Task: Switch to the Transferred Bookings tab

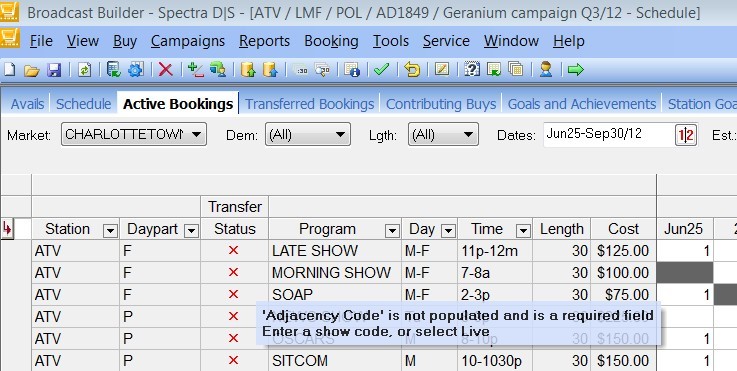Action: pyautogui.click(x=309, y=104)
